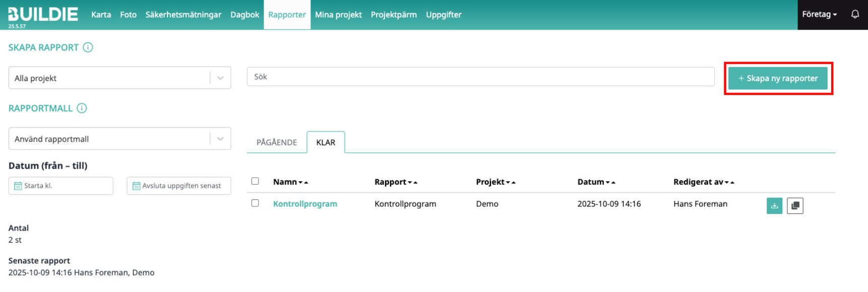Viewport: 868px width, 292px height.
Task: Switch to the Pågående tab
Action: point(276,142)
